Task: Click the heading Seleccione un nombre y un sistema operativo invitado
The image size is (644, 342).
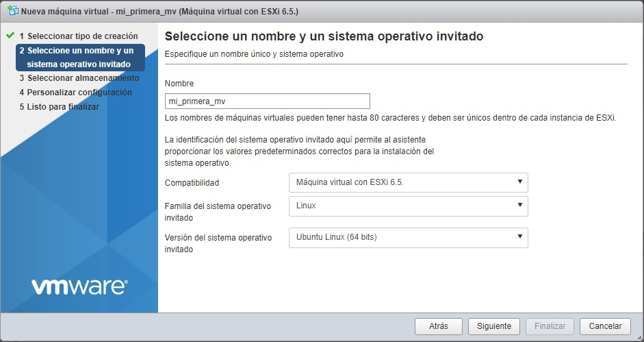Action: click(x=324, y=36)
